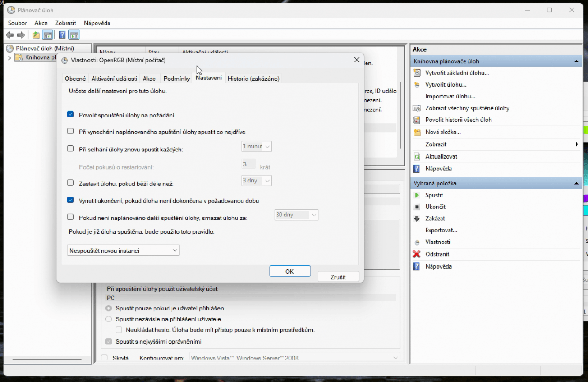This screenshot has width=588, height=382.
Task: Click the restart attempts count field
Action: click(248, 164)
